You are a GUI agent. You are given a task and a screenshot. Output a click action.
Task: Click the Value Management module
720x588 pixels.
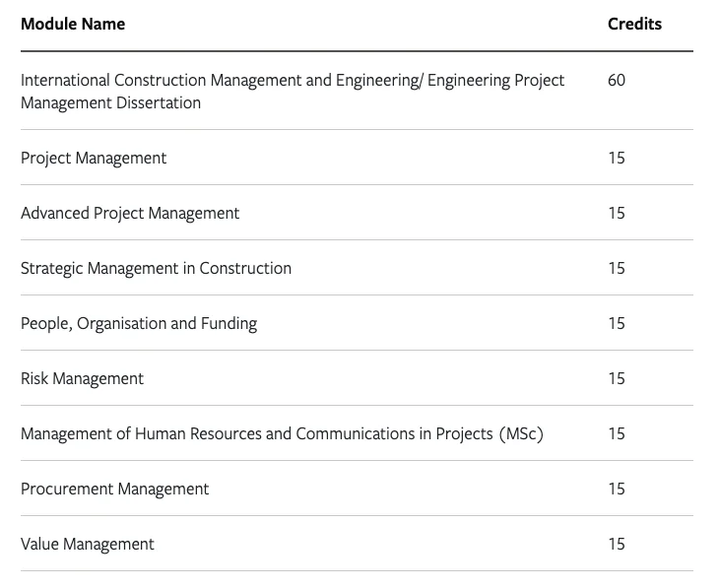[x=88, y=544]
